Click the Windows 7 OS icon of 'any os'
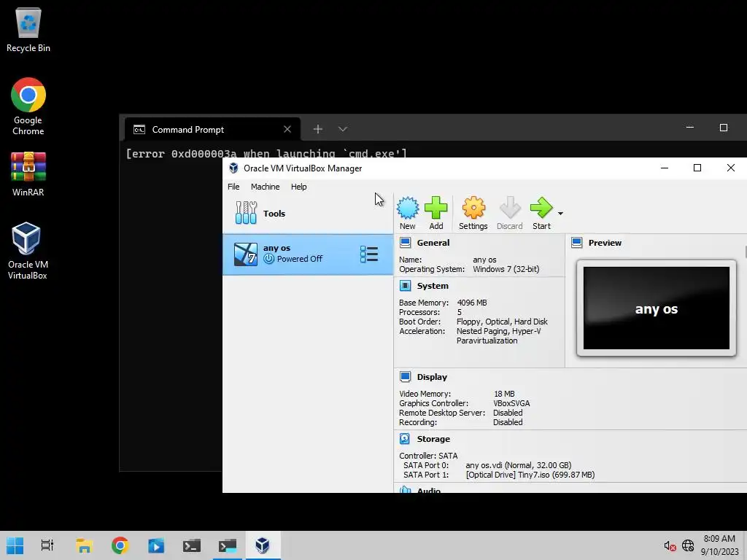Viewport: 747px width, 560px height. 246,254
